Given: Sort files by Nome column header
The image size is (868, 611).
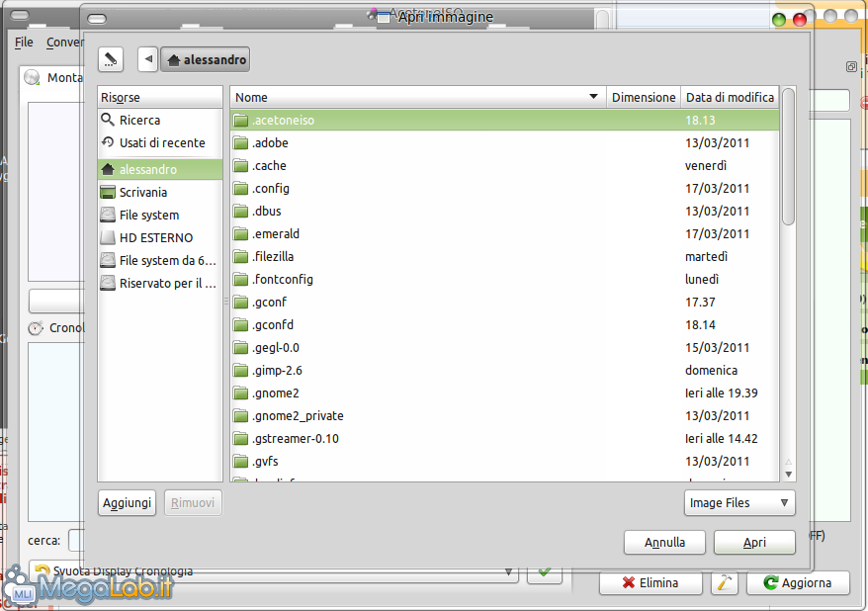Looking at the screenshot, I should [x=415, y=97].
